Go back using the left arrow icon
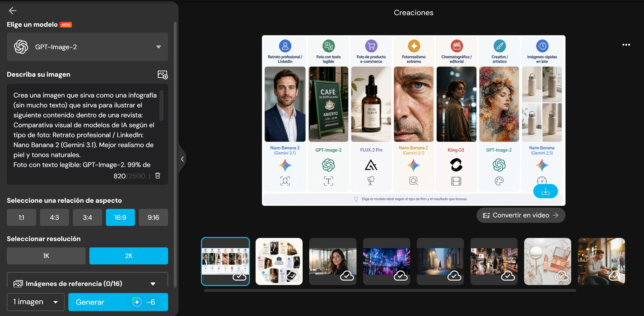644x316 pixels. (13, 10)
